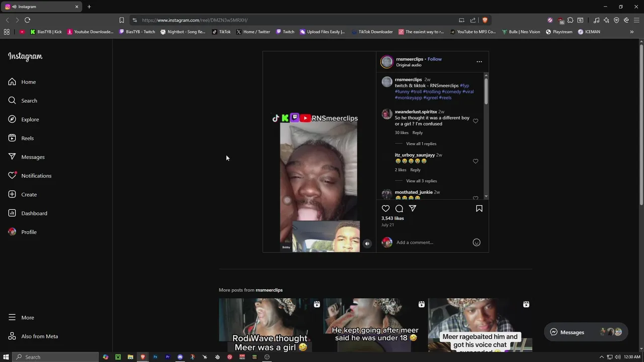Open Messages in sidebar navigation
Image resolution: width=644 pixels, height=362 pixels.
point(26,157)
